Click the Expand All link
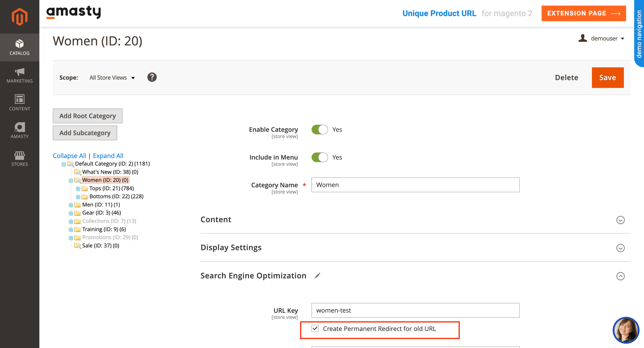Image resolution: width=644 pixels, height=348 pixels. coord(108,156)
